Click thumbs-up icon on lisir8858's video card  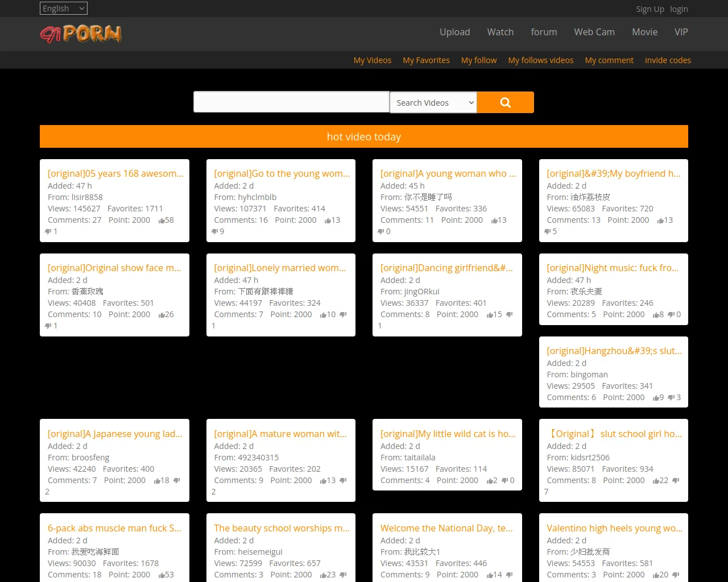(162, 221)
